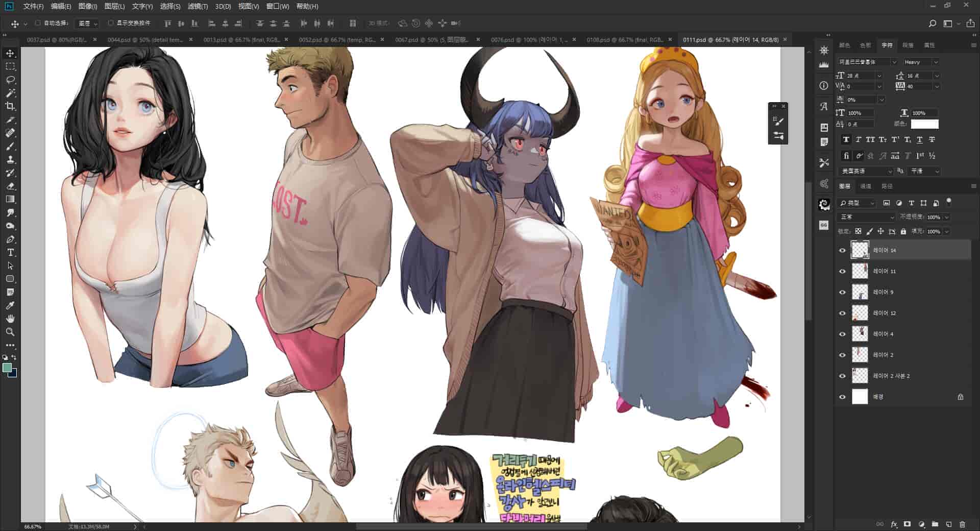Screen dimensions: 980x531
Task: Toggle the 自动选择 checkbox
Action: [x=38, y=23]
